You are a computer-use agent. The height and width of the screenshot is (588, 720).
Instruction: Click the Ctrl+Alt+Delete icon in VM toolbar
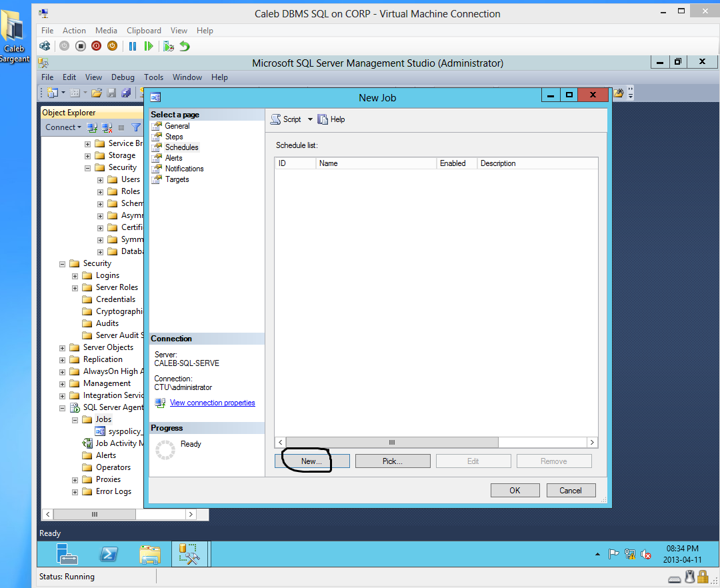tap(45, 46)
